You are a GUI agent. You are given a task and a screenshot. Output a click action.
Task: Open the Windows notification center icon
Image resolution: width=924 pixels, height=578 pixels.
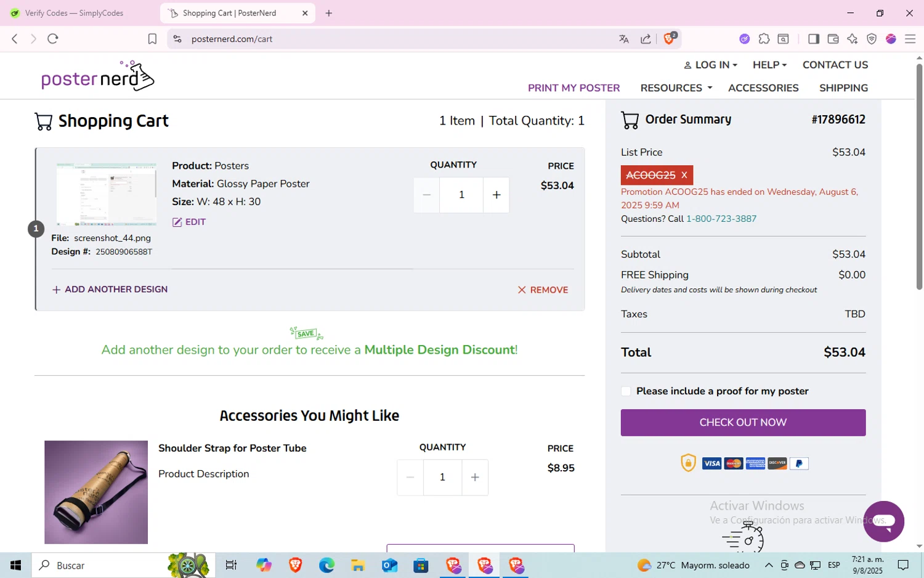click(903, 565)
